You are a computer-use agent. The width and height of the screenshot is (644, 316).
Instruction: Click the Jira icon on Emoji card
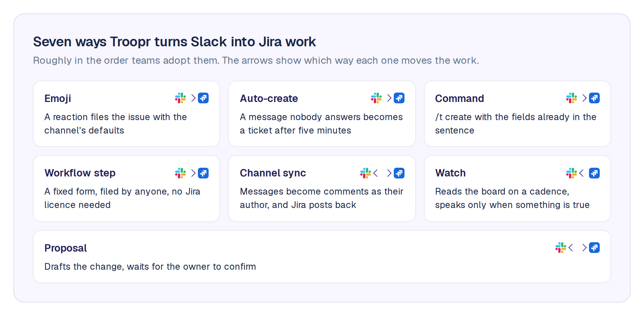(x=203, y=98)
